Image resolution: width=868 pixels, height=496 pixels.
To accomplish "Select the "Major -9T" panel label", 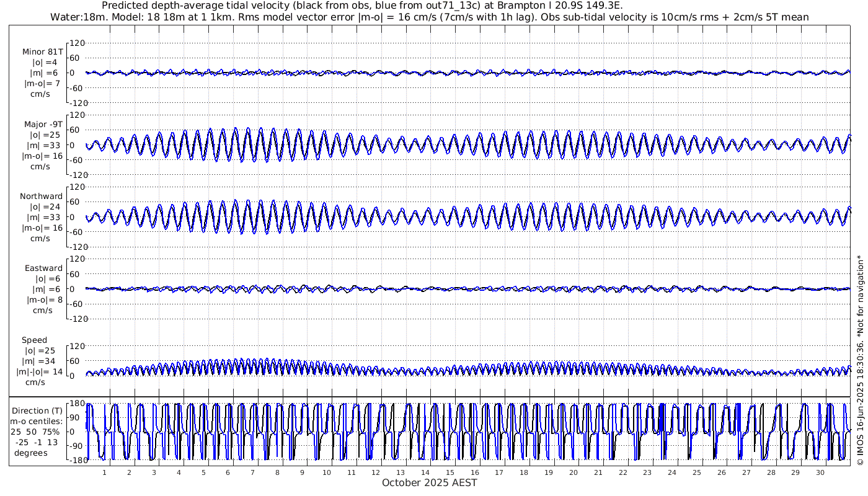I will point(42,125).
